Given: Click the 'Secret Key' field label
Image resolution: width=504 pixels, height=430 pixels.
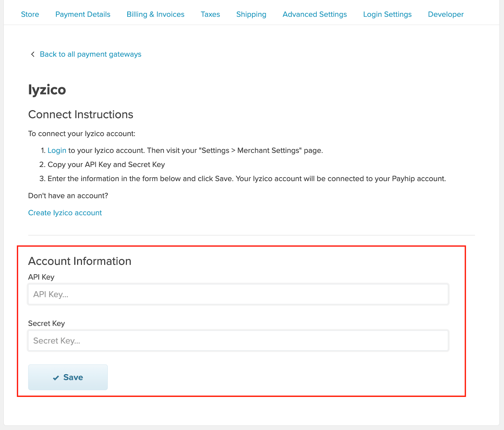Looking at the screenshot, I should click(x=47, y=323).
